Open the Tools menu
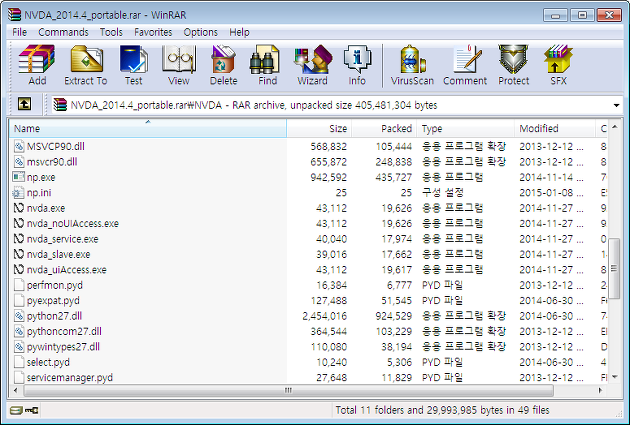 click(x=111, y=32)
